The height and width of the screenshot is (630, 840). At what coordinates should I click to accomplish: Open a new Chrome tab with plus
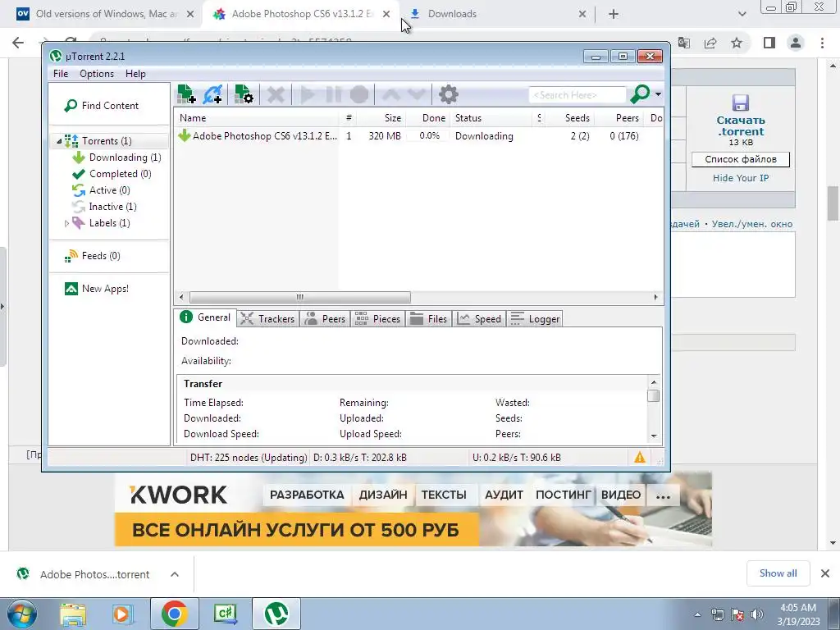click(x=614, y=15)
